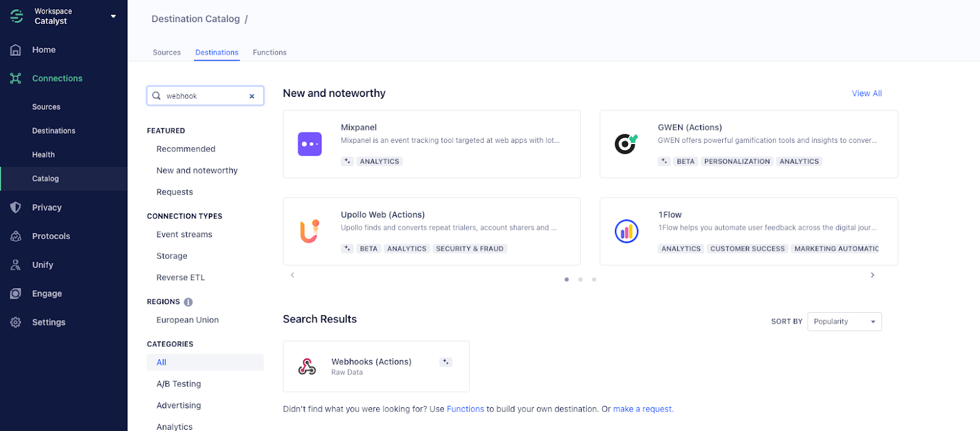Go to next noteworthy carousel page
The width and height of the screenshot is (980, 431).
[x=872, y=275]
